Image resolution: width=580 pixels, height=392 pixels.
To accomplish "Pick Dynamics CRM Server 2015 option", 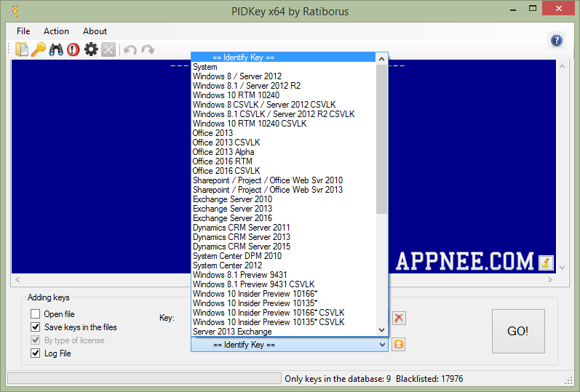I will pyautogui.click(x=283, y=247).
